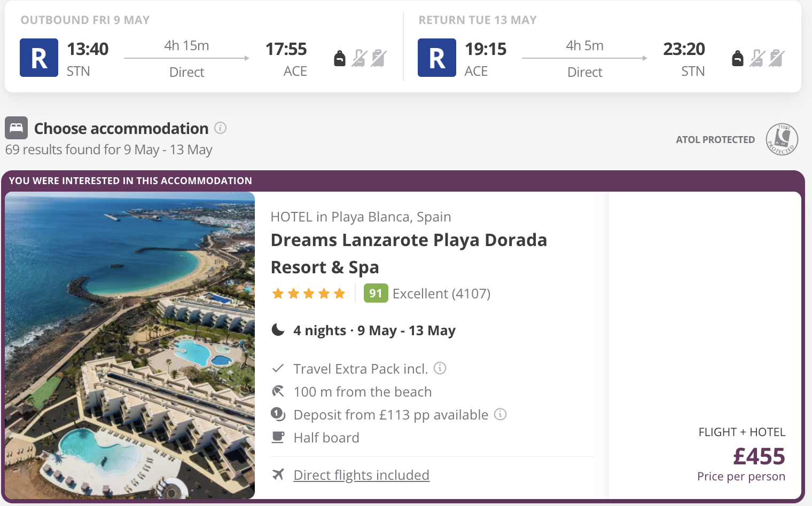The image size is (812, 506).
Task: Click outbound small bag included icon
Action: [x=340, y=58]
